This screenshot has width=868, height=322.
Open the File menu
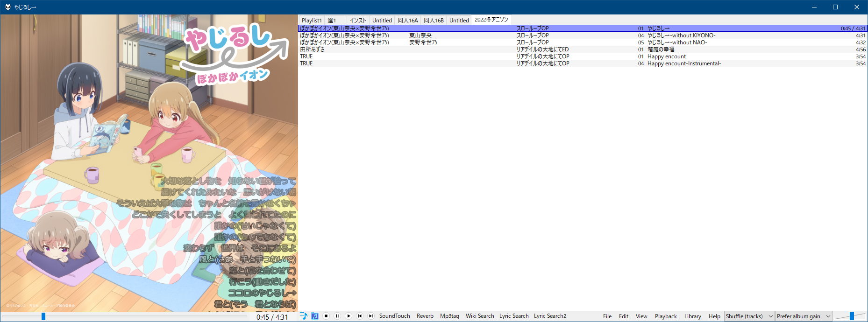[x=607, y=316]
